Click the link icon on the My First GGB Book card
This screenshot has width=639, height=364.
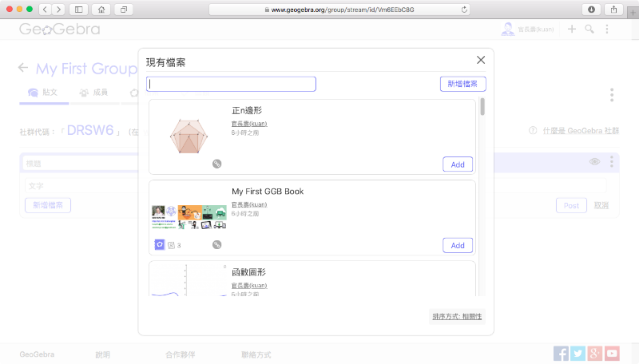click(216, 245)
